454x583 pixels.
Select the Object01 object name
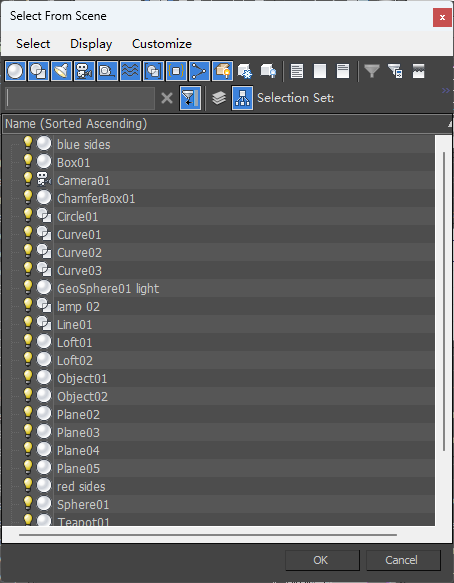[x=82, y=379]
